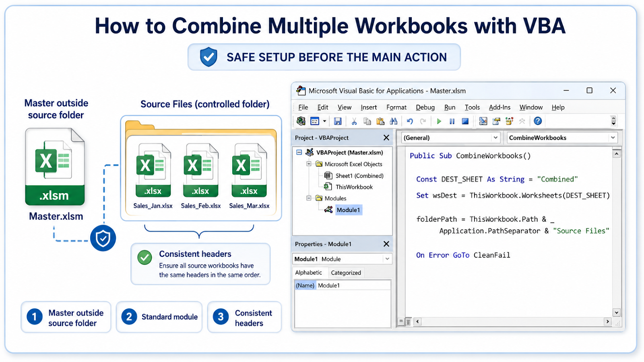Open Project Explorer toolbar icon
Viewport: 644px width, 362px height.
point(496,121)
